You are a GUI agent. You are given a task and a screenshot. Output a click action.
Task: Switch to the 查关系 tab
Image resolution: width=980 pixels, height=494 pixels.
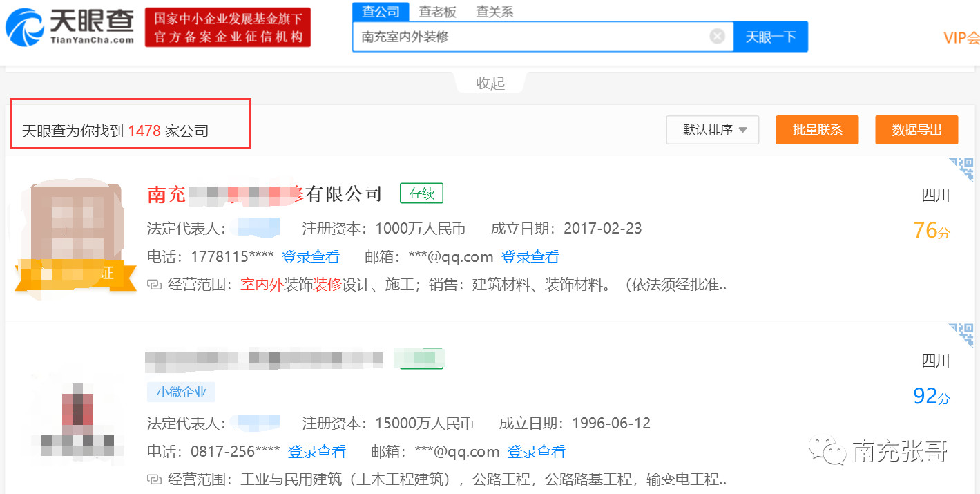tap(494, 12)
